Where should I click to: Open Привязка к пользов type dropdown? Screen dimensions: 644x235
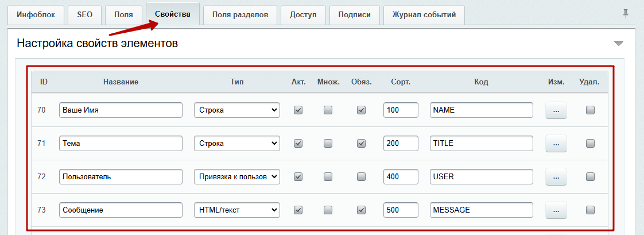coord(237,176)
